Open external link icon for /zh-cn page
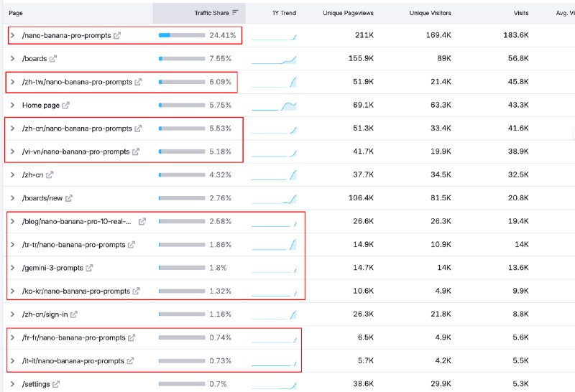Screen dimensions: 575x392 point(50,174)
